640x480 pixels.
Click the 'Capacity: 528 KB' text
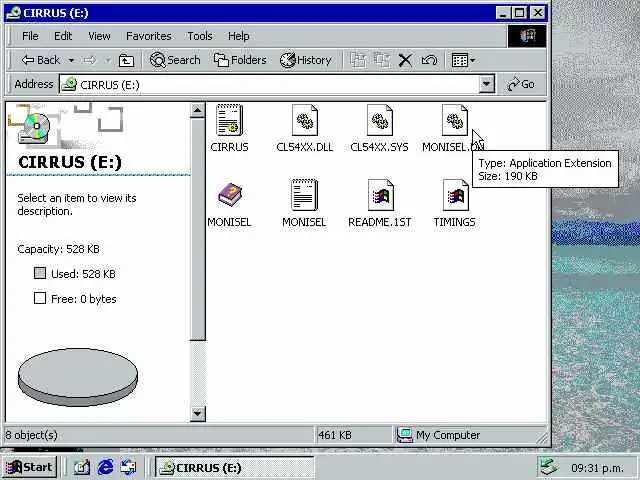(x=58, y=249)
